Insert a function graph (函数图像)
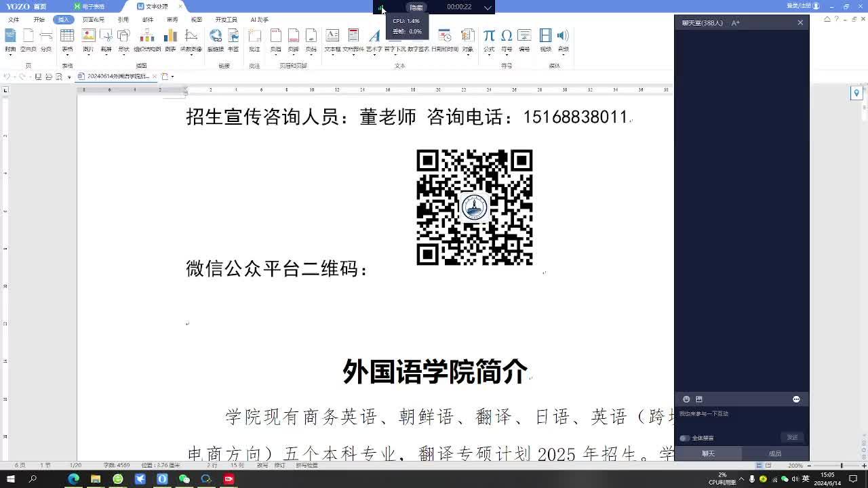This screenshot has width=868, height=488. 191,39
